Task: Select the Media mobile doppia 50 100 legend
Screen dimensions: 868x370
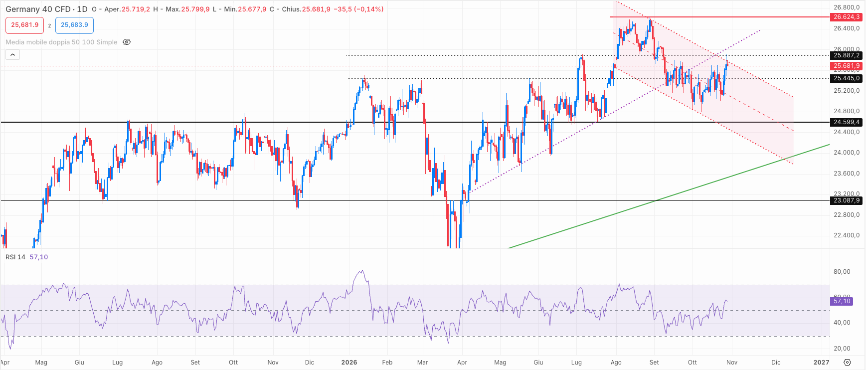Action: (61, 42)
